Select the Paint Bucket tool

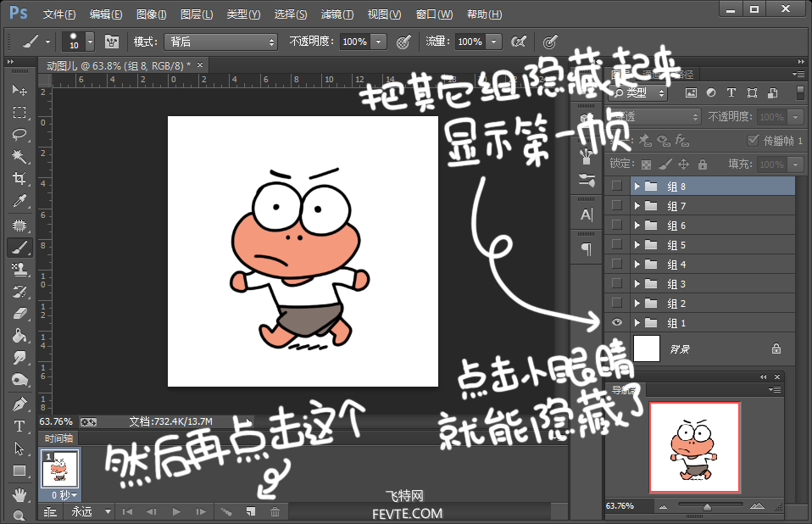pos(19,336)
